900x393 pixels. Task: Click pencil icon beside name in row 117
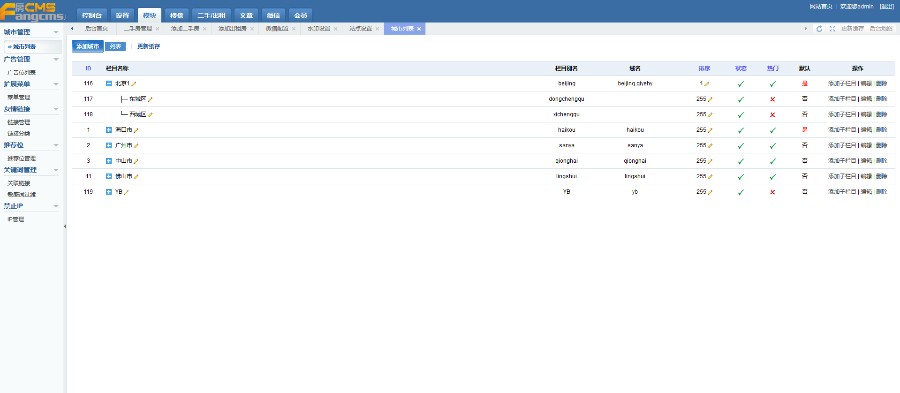pyautogui.click(x=150, y=99)
